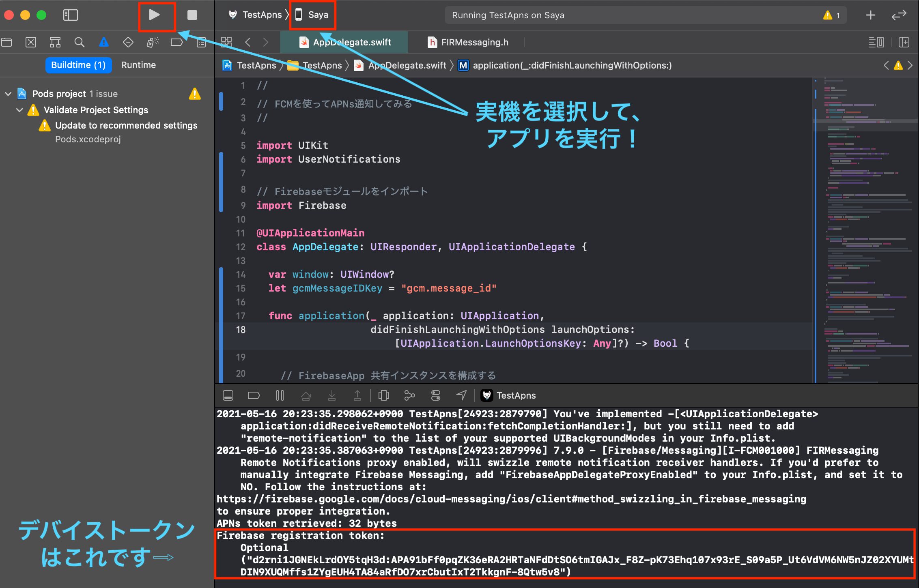Choose the Saya run destination device
Viewport: 919px width, 588px height.
[x=312, y=15]
